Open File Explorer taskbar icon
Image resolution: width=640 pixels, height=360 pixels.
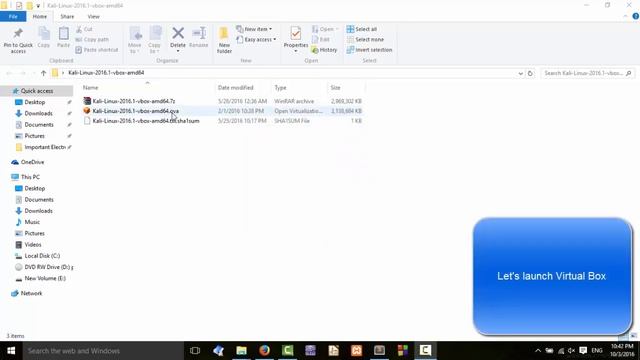(x=242, y=350)
